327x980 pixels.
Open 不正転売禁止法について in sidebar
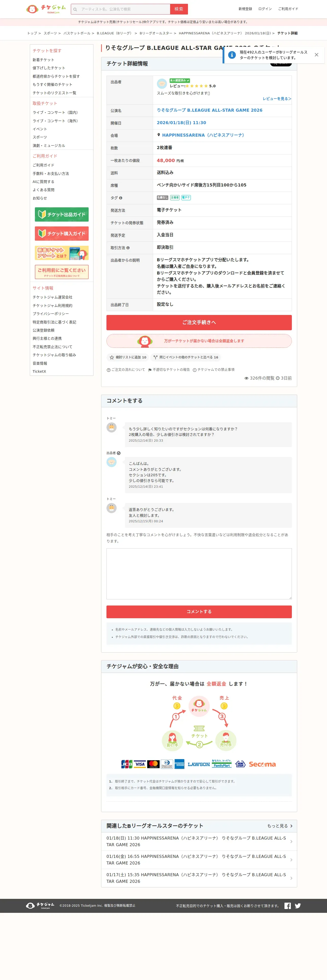52,347
